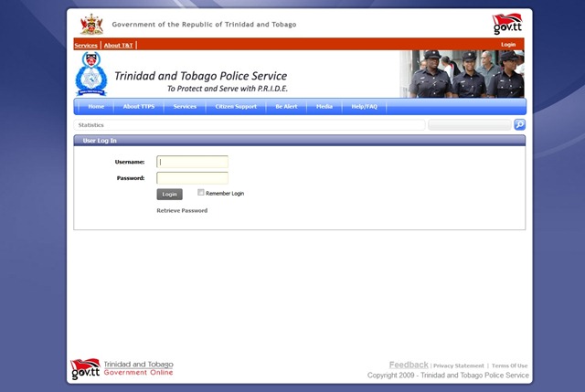The image size is (585, 392).
Task: Click the Login link in red bar
Action: [508, 45]
